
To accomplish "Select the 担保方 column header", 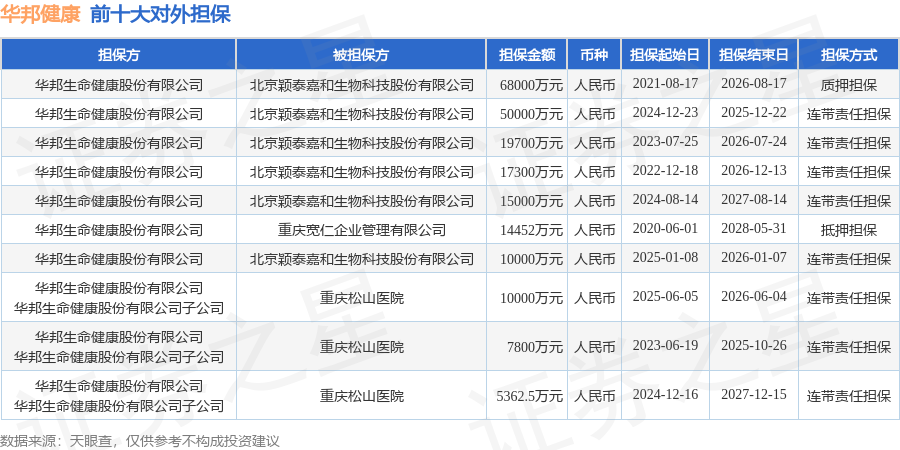I will pyautogui.click(x=119, y=55).
